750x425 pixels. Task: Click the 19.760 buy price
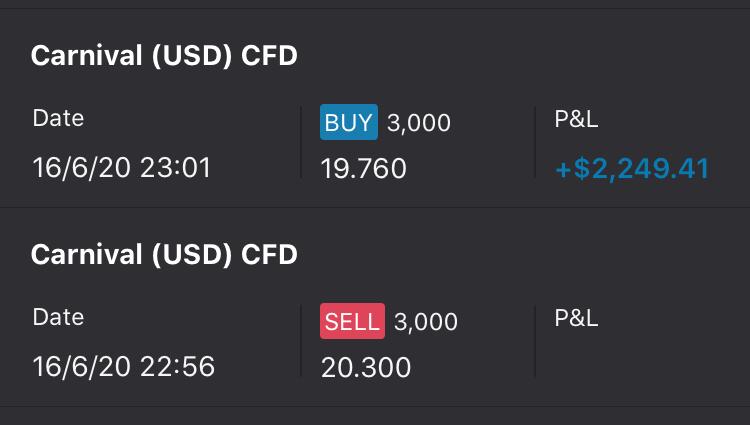364,168
